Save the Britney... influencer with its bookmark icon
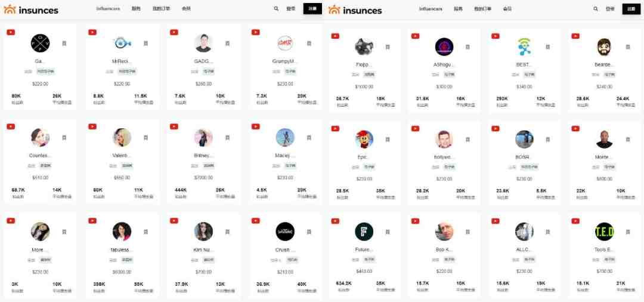This screenshot has height=302, width=644. [x=228, y=138]
